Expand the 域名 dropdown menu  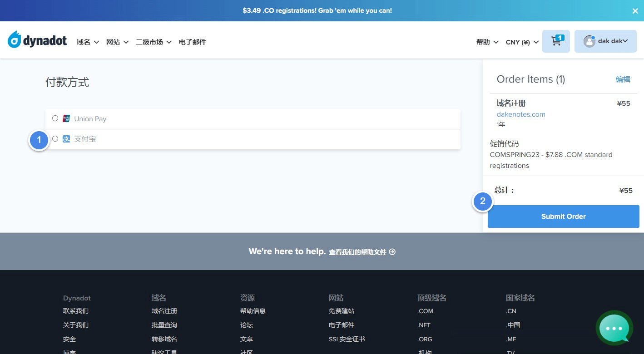88,42
